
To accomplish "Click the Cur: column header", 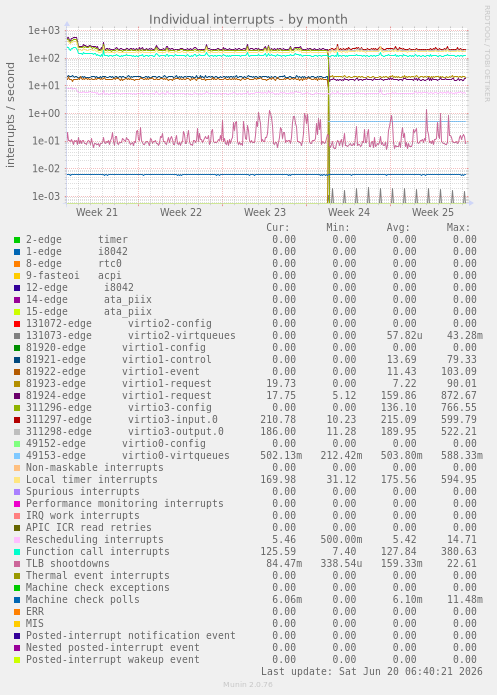I will point(278,228).
